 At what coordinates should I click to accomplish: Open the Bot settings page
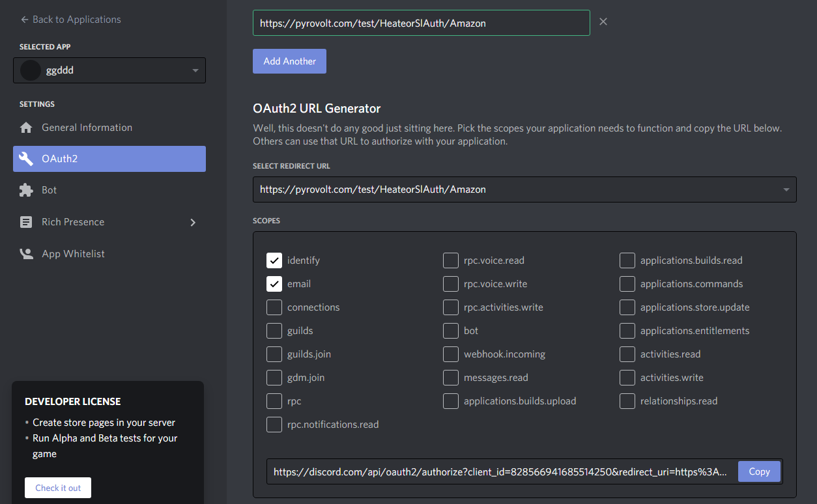(50, 190)
